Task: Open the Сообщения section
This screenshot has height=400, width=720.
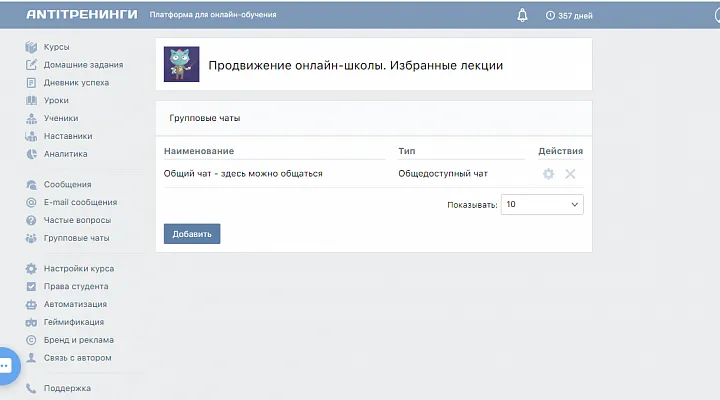Action: point(67,184)
